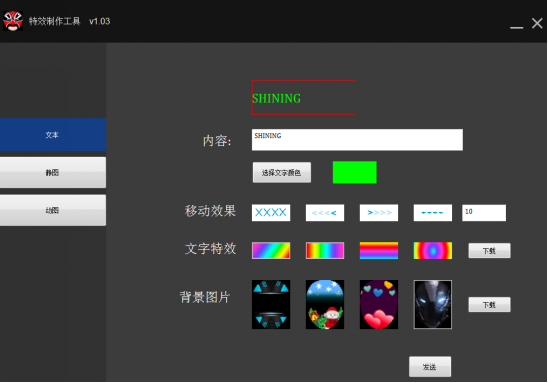Click 下载 button beside background images
Image resolution: width=548 pixels, height=383 pixels.
click(489, 304)
